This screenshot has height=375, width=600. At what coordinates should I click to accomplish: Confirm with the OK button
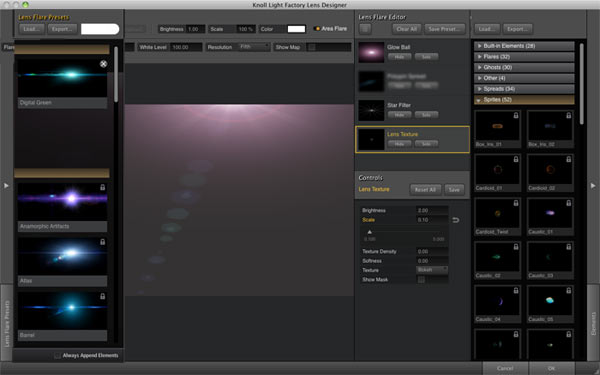pos(551,368)
